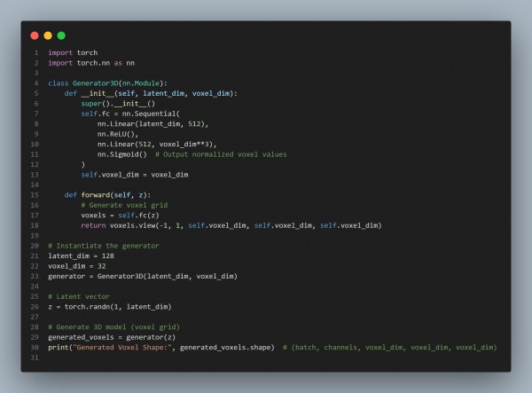Click '# Instantiate the generator' comment
532x393 pixels.
coord(104,246)
